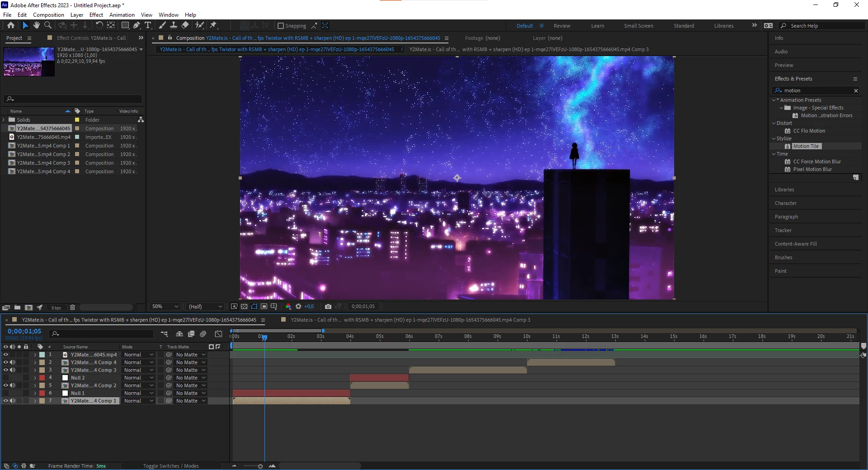The image size is (868, 470).
Task: Select the Clone Stamp tool
Action: tap(174, 25)
